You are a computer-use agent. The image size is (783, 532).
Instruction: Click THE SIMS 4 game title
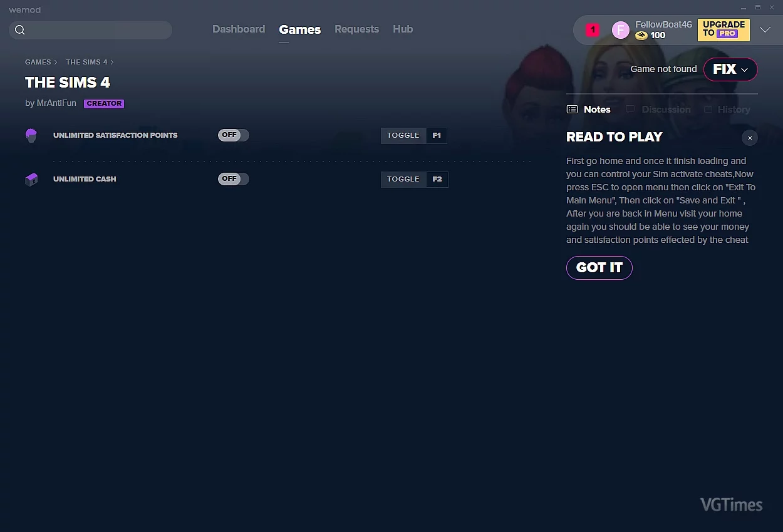coord(68,83)
